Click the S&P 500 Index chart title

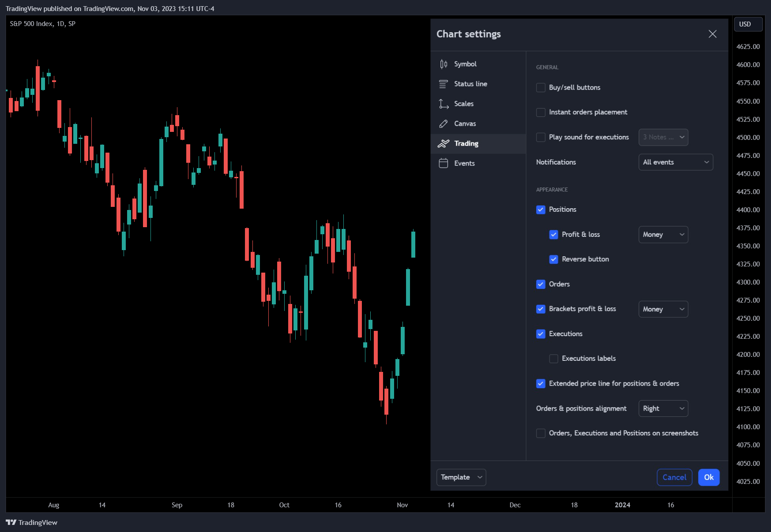[43, 24]
